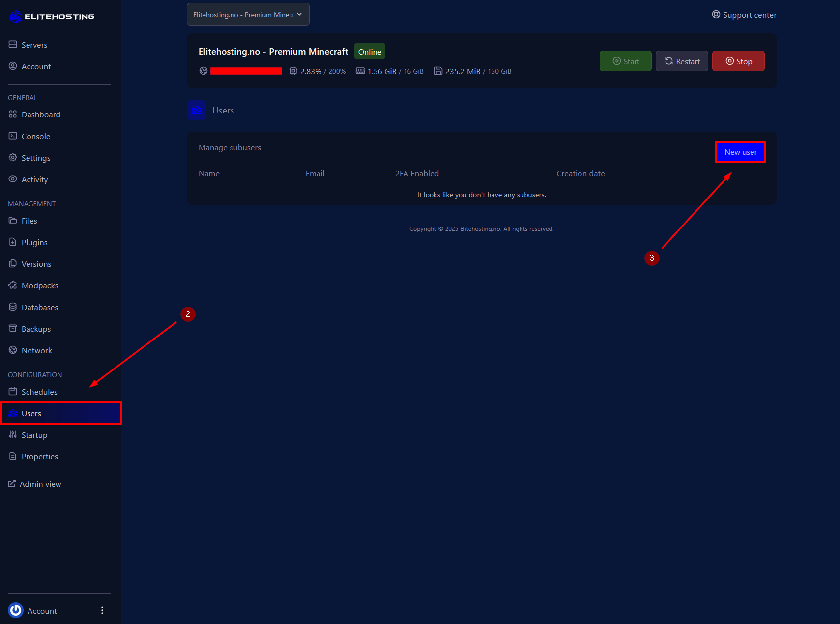The width and height of the screenshot is (840, 624).
Task: Click the account avatar power icon
Action: pyautogui.click(x=16, y=610)
